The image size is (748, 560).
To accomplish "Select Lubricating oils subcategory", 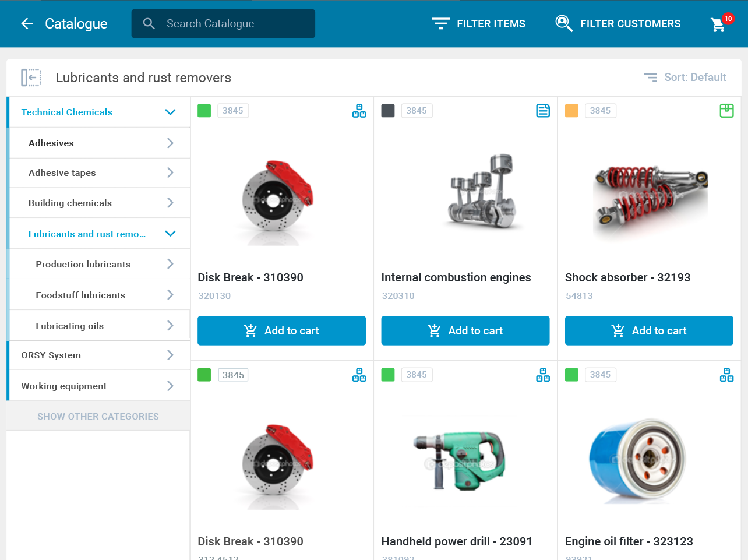I will pos(69,326).
